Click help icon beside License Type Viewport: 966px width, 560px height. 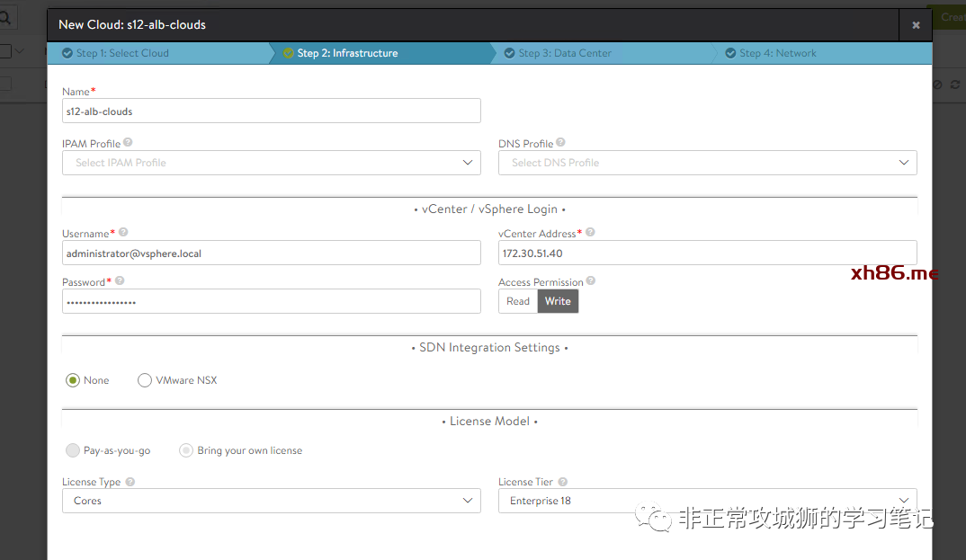coord(130,482)
